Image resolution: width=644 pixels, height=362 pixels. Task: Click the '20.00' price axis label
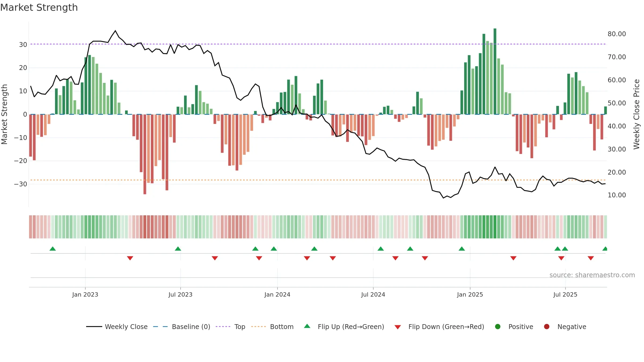pos(617,172)
